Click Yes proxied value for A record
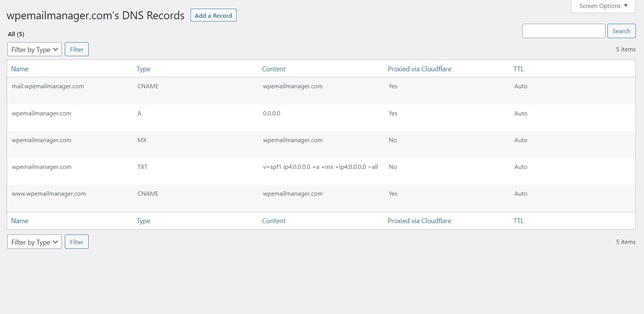The height and width of the screenshot is (314, 644). click(393, 113)
